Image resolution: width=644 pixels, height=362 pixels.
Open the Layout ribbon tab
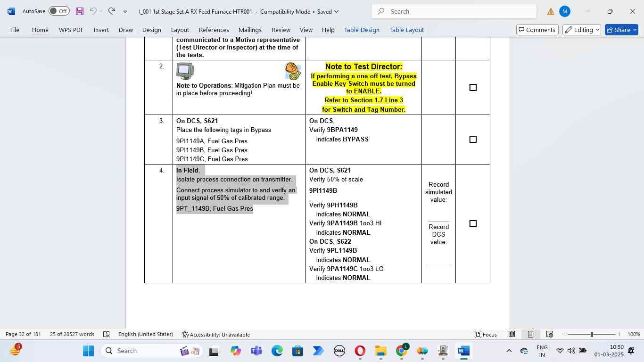point(180,30)
